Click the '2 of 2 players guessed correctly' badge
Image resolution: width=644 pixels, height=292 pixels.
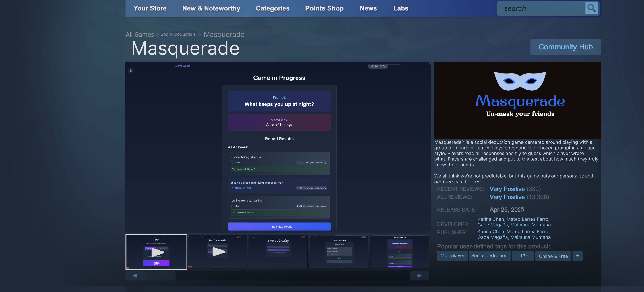[x=312, y=206]
